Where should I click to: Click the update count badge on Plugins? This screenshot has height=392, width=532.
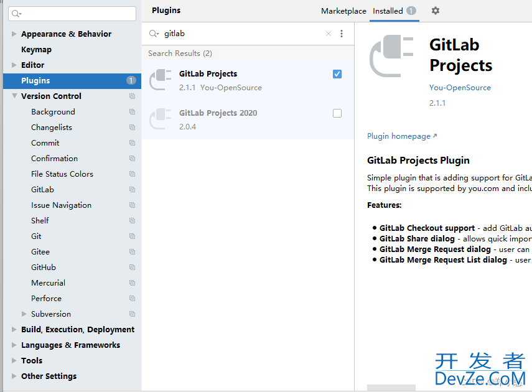131,80
